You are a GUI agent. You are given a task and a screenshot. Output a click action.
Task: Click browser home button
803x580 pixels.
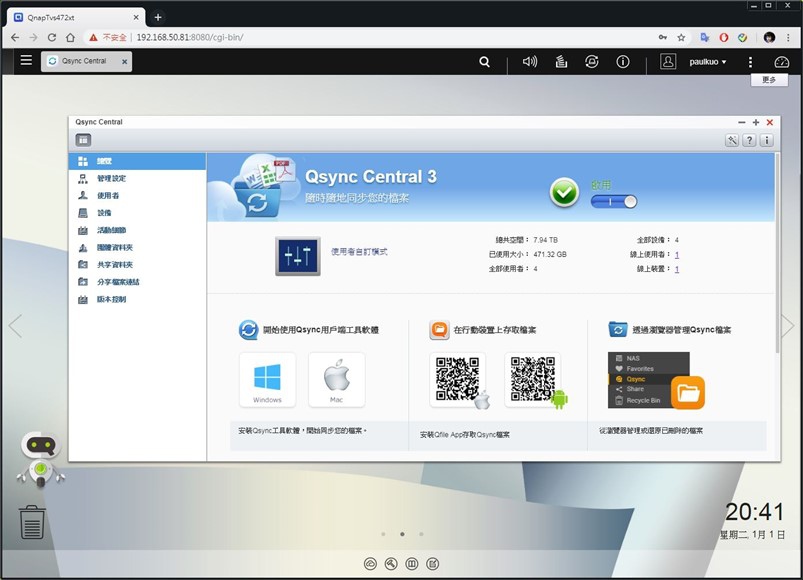(x=70, y=37)
